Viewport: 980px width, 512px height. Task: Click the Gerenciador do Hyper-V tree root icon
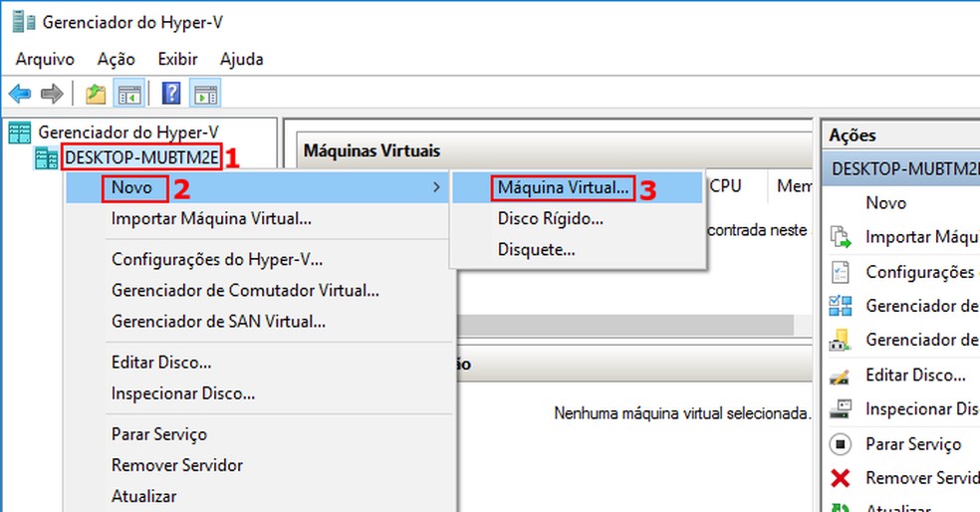(19, 132)
